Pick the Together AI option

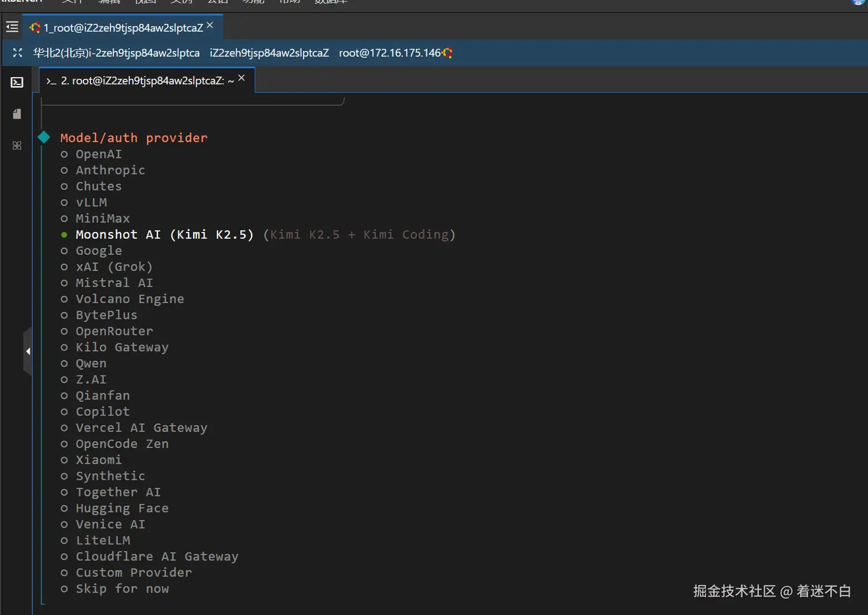110,492
